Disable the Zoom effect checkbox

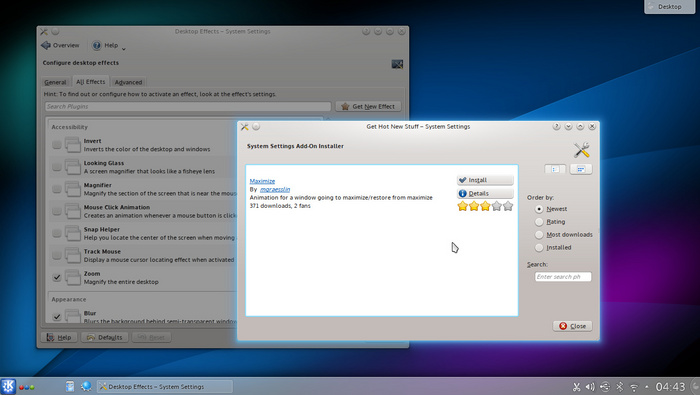point(57,278)
